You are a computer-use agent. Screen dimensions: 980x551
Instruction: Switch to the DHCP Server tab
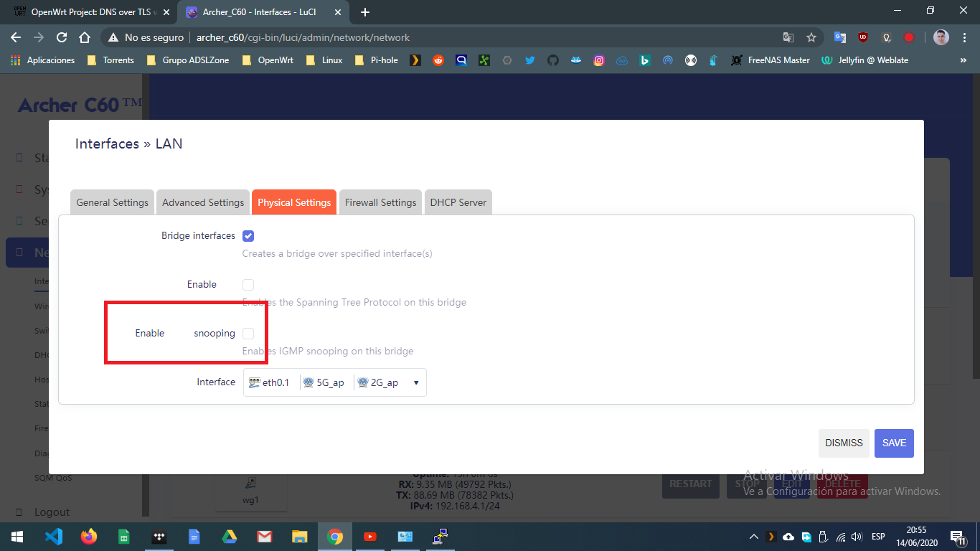pyautogui.click(x=458, y=202)
